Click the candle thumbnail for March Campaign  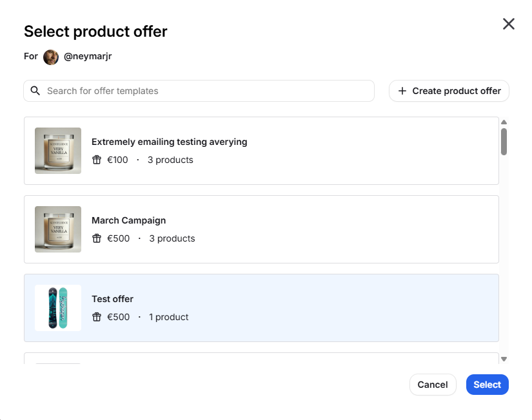[58, 229]
